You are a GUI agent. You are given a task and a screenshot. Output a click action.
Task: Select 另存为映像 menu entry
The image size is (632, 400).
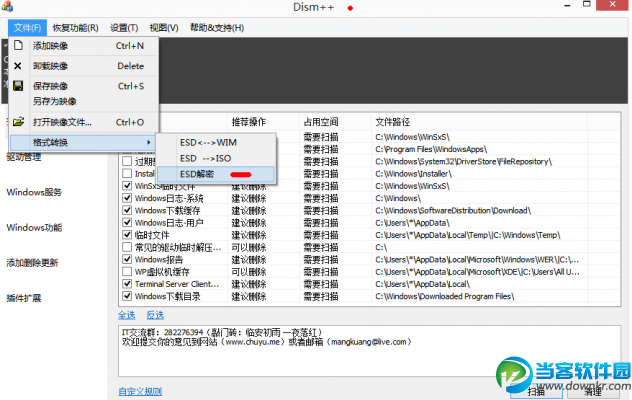(83, 101)
